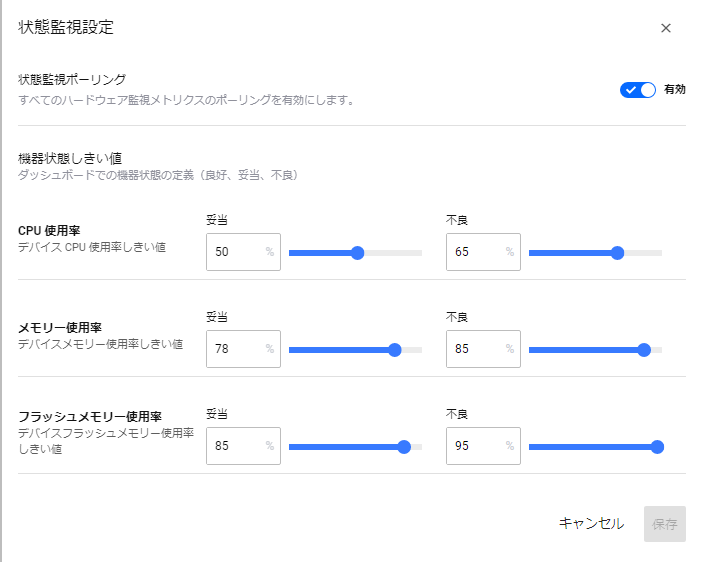The height and width of the screenshot is (562, 702).
Task: Click the フラッシュメモリー使用率 不良 slider handle
Action: [657, 447]
